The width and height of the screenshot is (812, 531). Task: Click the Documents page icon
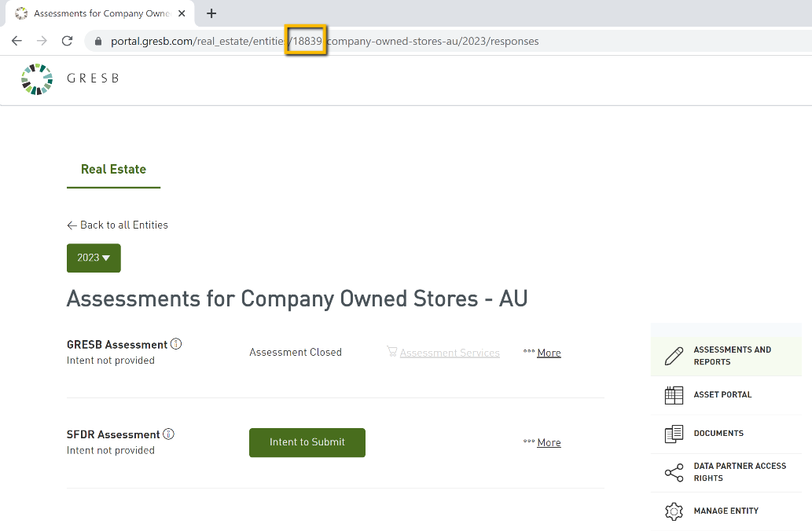[674, 434]
